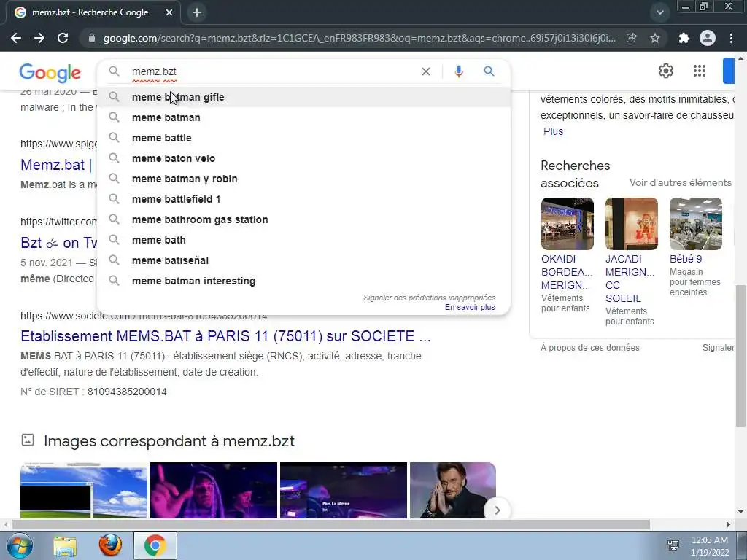Close the memz.bzt Recherche Google tab
The image size is (747, 560).
click(x=169, y=12)
